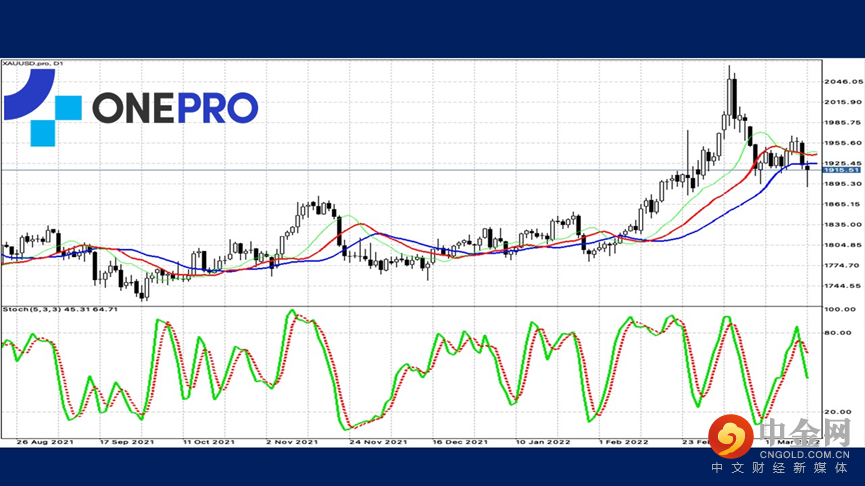The image size is (865, 486).
Task: Click the 10 Jan 2022 date marker
Action: [x=543, y=442]
